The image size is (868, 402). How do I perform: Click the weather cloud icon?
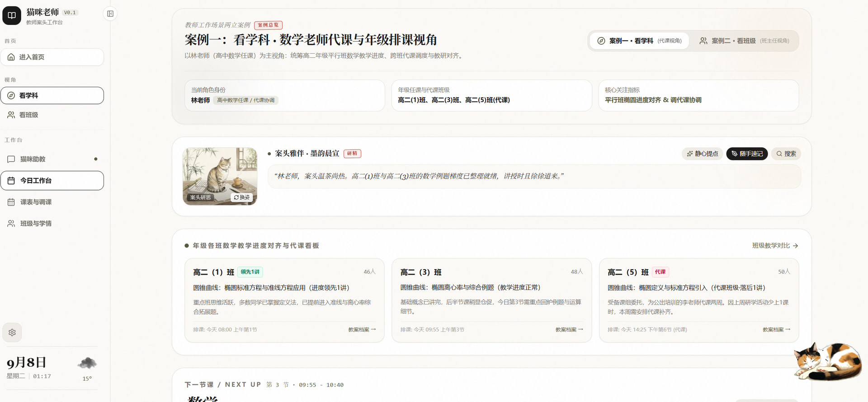pos(87,363)
